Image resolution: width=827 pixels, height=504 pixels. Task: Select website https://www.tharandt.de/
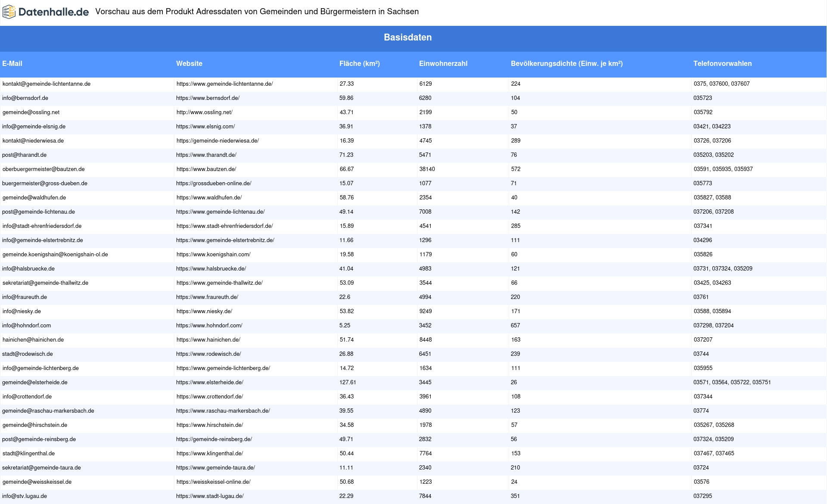(206, 155)
